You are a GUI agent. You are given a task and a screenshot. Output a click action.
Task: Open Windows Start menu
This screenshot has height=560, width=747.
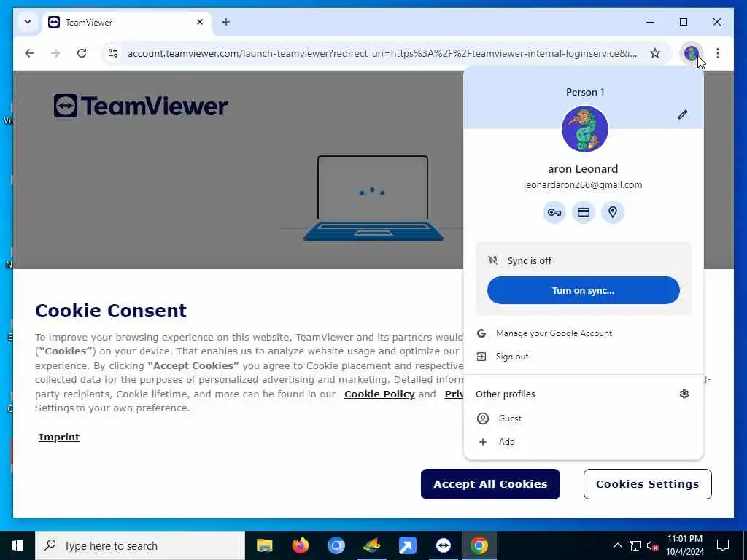pos(18,545)
